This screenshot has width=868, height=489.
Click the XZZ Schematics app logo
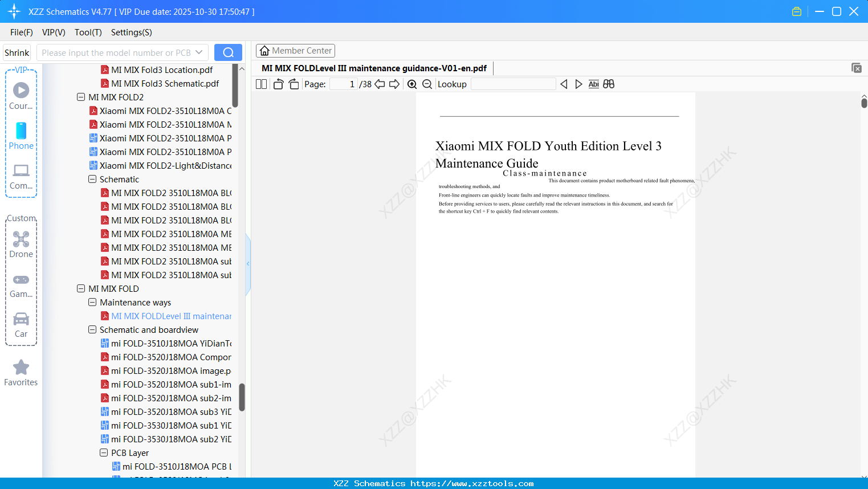(14, 11)
